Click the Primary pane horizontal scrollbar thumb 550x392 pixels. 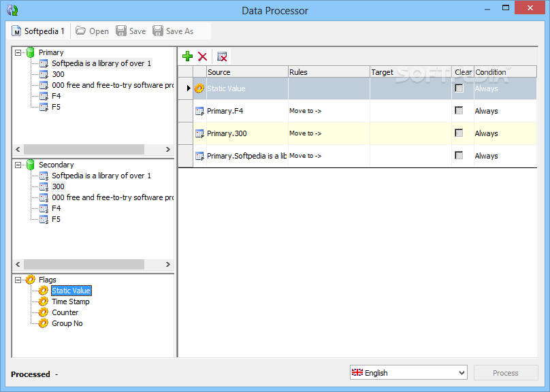point(84,149)
